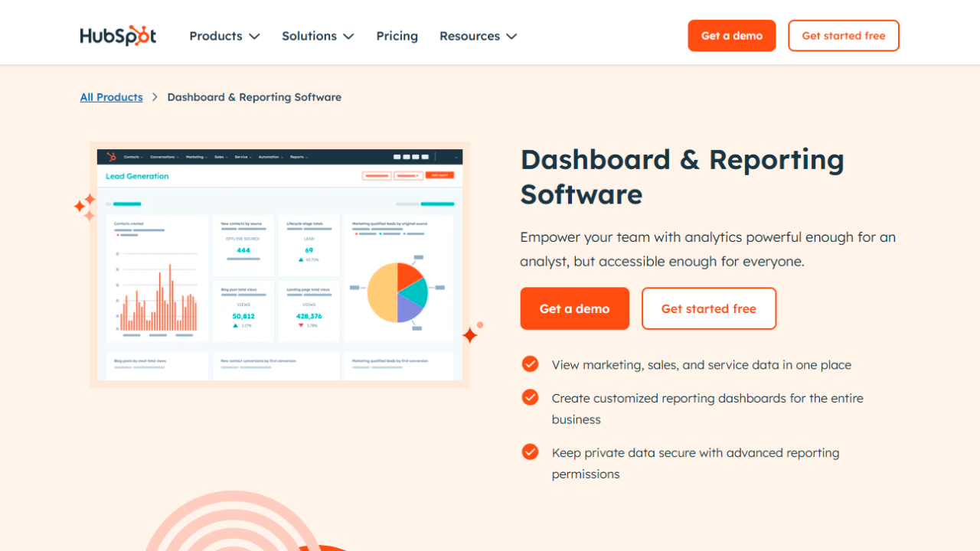980x551 pixels.
Task: Click the sparkle stars left of the dashboard image
Action: (85, 207)
